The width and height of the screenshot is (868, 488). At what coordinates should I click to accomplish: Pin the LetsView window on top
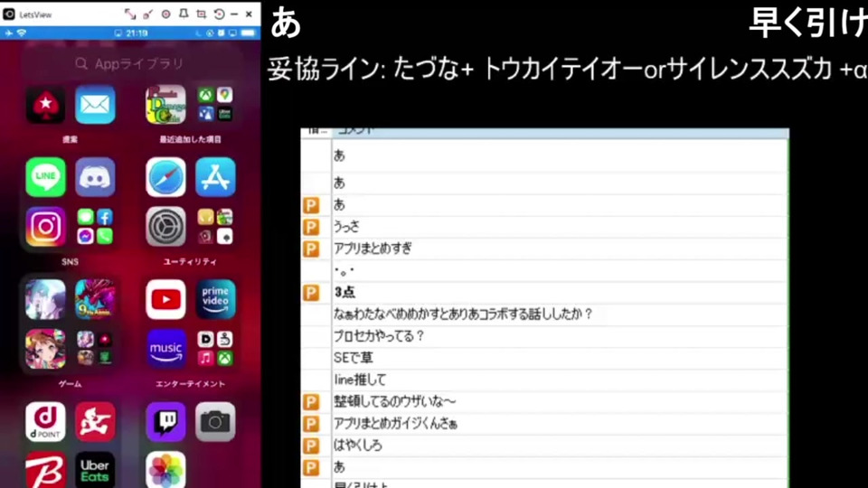click(184, 14)
